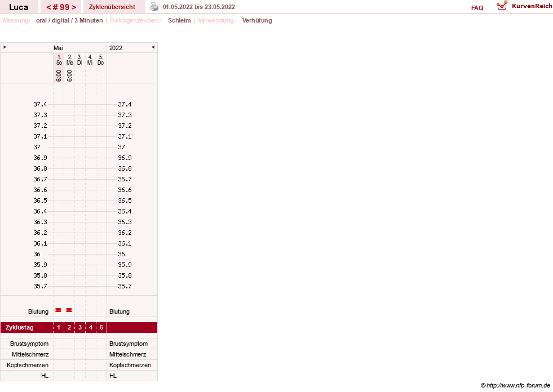Open the nfp-forum.de copyright link
Viewport: 553px width, 392px height.
515,385
